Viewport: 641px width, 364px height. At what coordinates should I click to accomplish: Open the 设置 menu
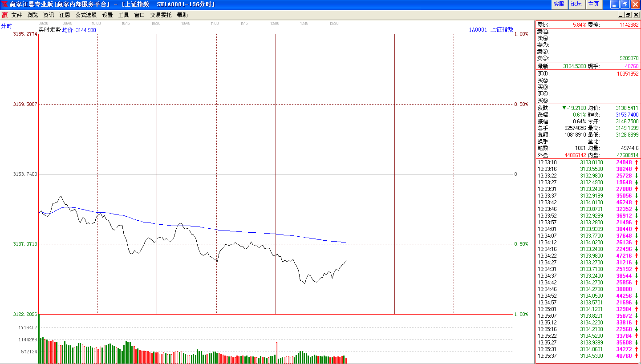107,15
